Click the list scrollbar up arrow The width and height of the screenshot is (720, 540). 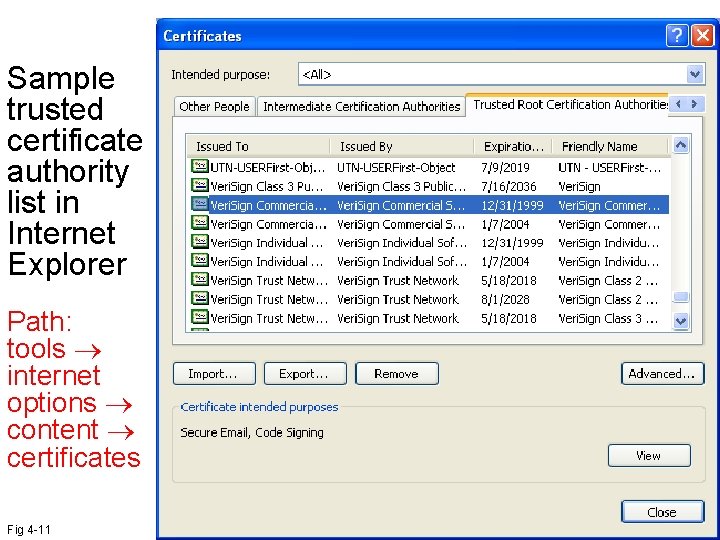[x=681, y=145]
